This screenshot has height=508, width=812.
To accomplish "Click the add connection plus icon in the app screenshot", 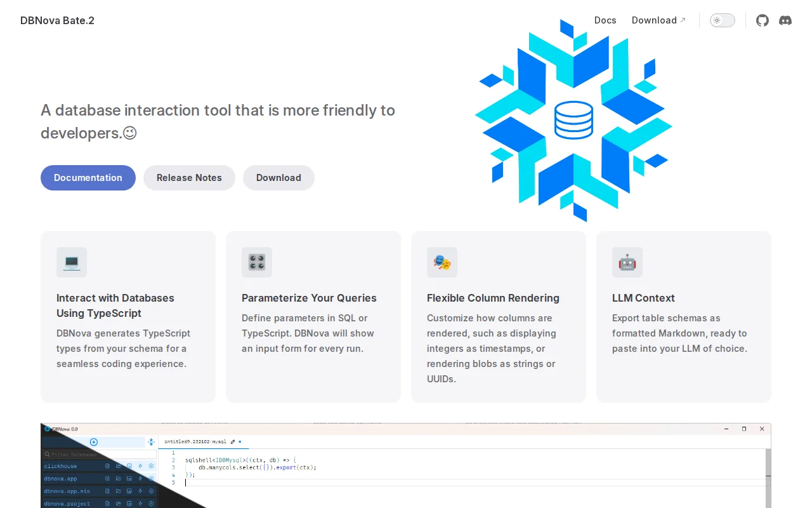I will pos(94,442).
